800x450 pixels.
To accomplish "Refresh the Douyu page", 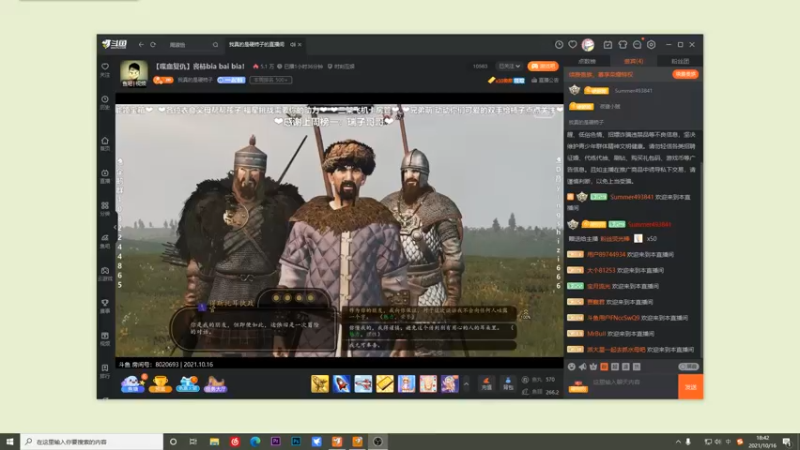I will [153, 44].
